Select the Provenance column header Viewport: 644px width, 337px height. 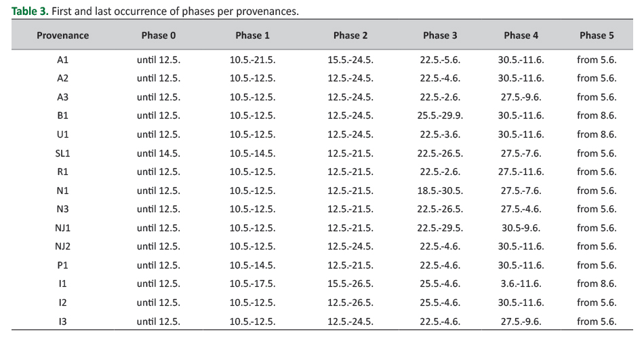pyautogui.click(x=62, y=35)
